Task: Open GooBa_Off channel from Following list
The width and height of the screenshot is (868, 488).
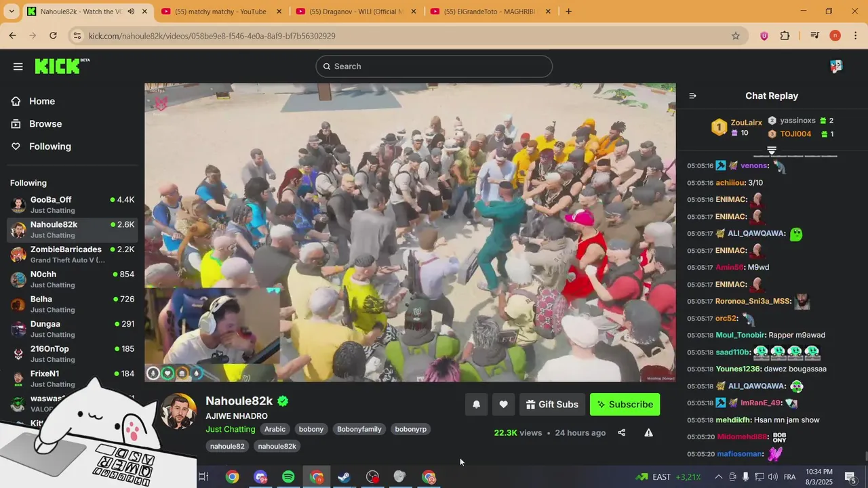Action: 72,205
